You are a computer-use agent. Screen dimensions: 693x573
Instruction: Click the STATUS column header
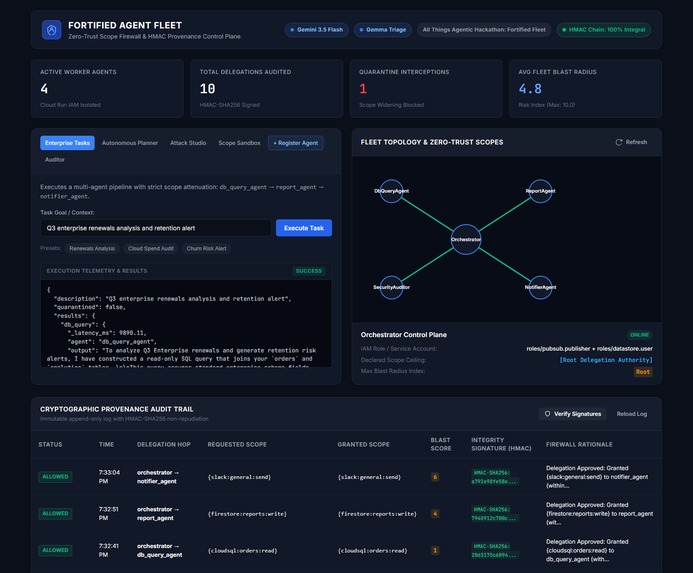coord(50,444)
